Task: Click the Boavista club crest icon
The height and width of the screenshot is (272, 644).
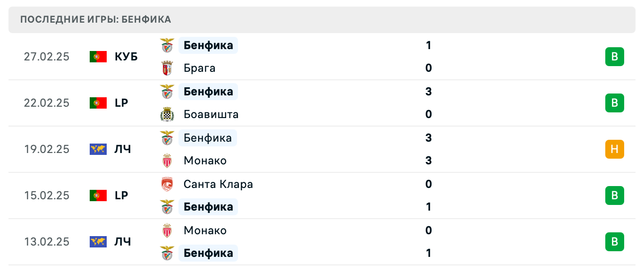Action: (167, 114)
